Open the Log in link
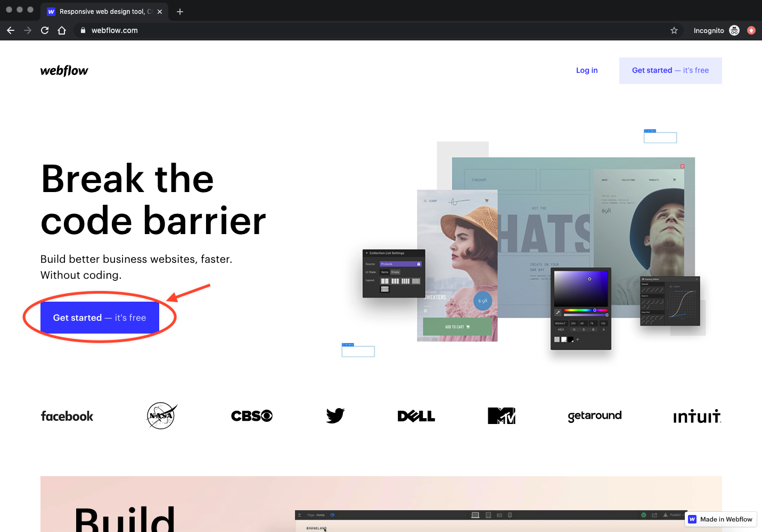 [586, 70]
